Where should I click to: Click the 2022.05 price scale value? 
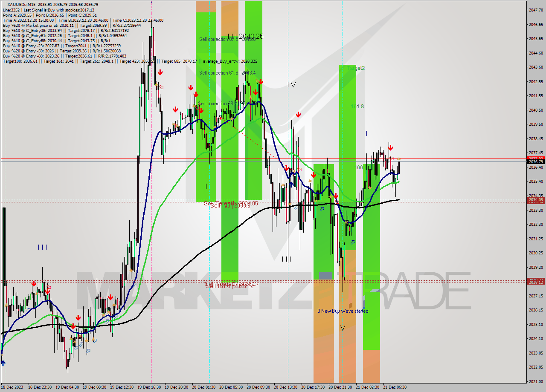[x=536, y=367]
